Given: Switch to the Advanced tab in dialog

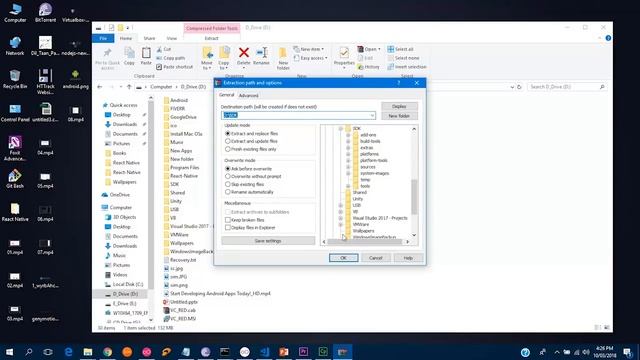Looking at the screenshot, I should [248, 96].
